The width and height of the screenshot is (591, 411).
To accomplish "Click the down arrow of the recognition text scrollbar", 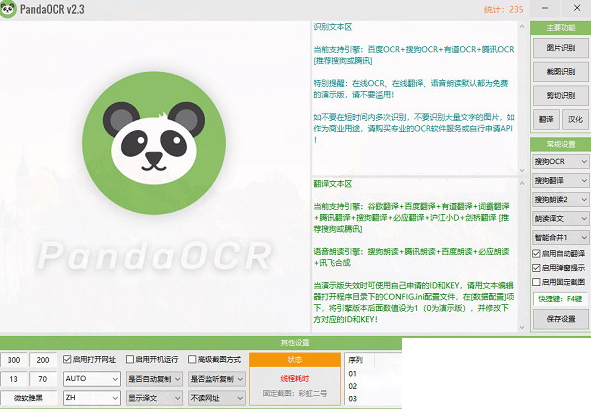I will pyautogui.click(x=522, y=170).
